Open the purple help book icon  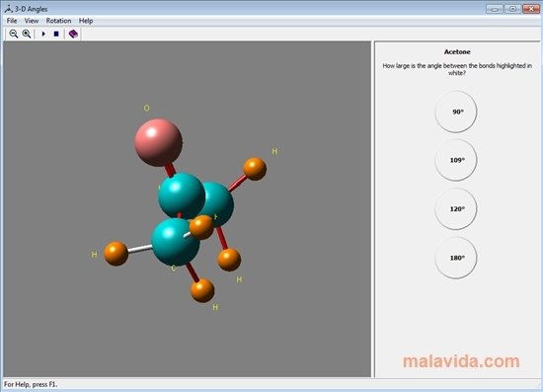click(73, 34)
